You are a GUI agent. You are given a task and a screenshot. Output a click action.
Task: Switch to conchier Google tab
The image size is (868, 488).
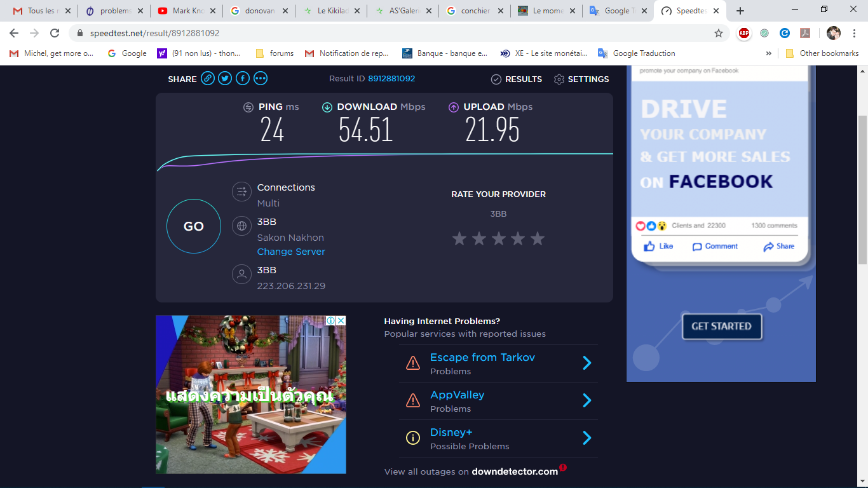tap(475, 11)
